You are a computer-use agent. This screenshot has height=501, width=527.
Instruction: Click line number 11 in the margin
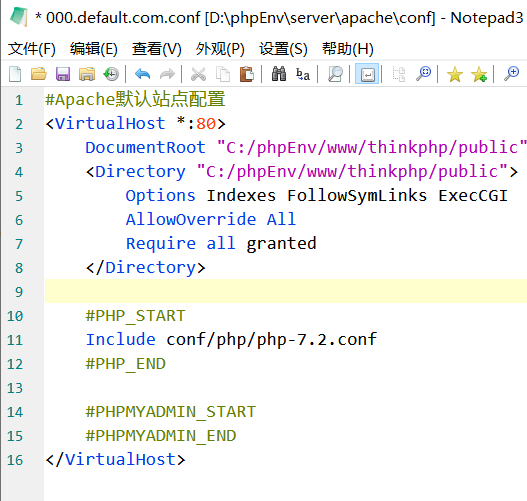[x=15, y=340]
